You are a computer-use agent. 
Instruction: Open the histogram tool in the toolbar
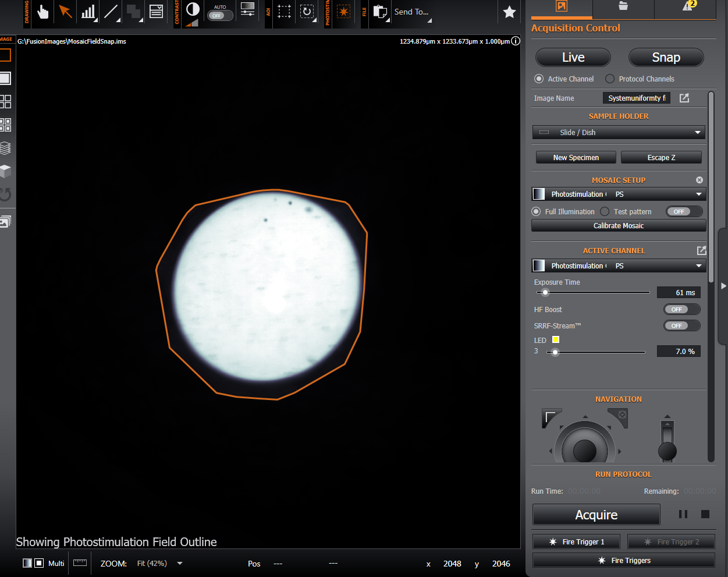click(88, 12)
